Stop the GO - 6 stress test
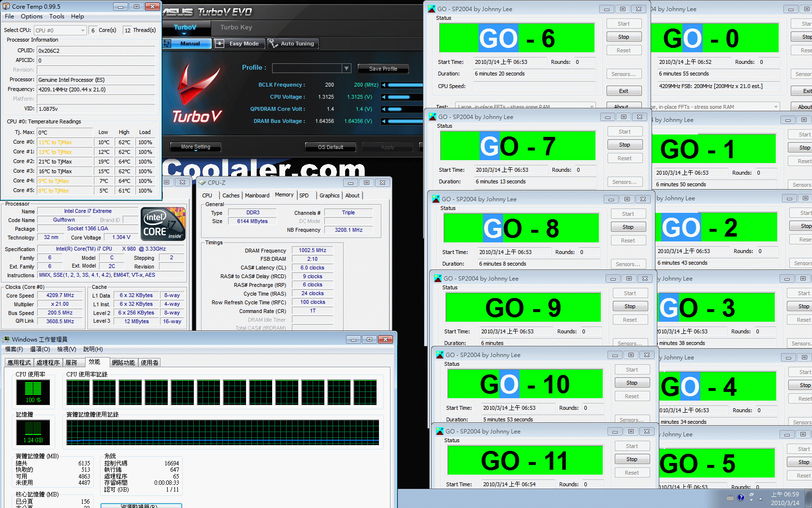 pyautogui.click(x=624, y=37)
